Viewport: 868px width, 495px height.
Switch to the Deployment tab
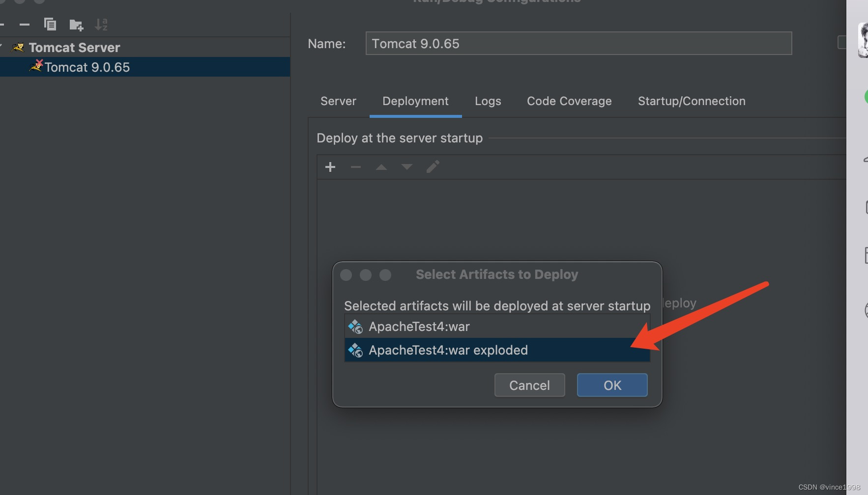pos(415,101)
